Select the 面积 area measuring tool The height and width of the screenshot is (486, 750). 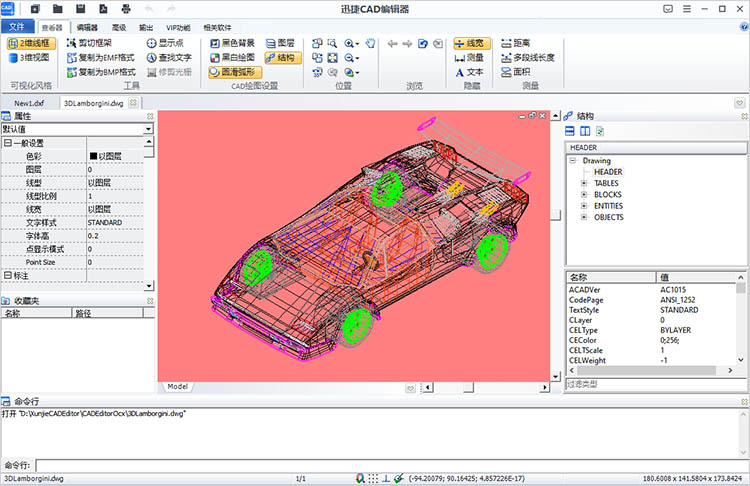click(516, 72)
